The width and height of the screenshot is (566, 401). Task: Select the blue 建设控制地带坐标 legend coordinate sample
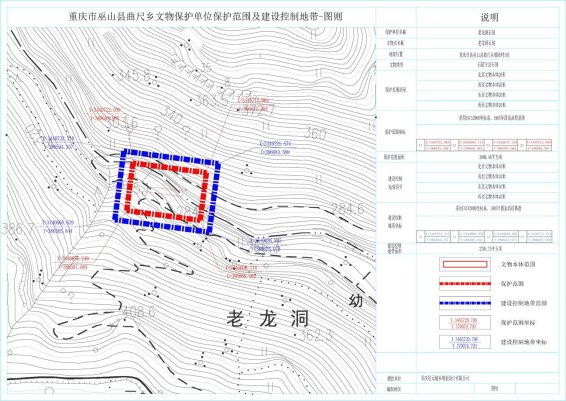(465, 342)
